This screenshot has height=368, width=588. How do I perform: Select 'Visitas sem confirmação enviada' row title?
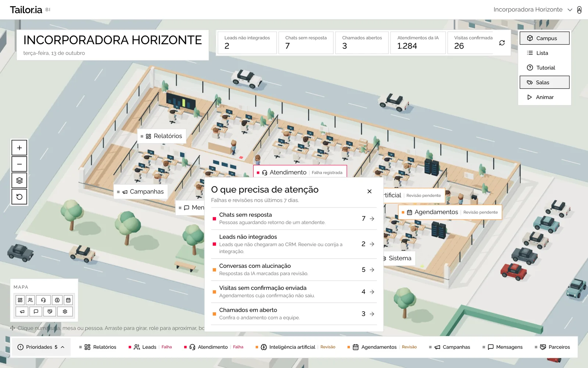263,288
